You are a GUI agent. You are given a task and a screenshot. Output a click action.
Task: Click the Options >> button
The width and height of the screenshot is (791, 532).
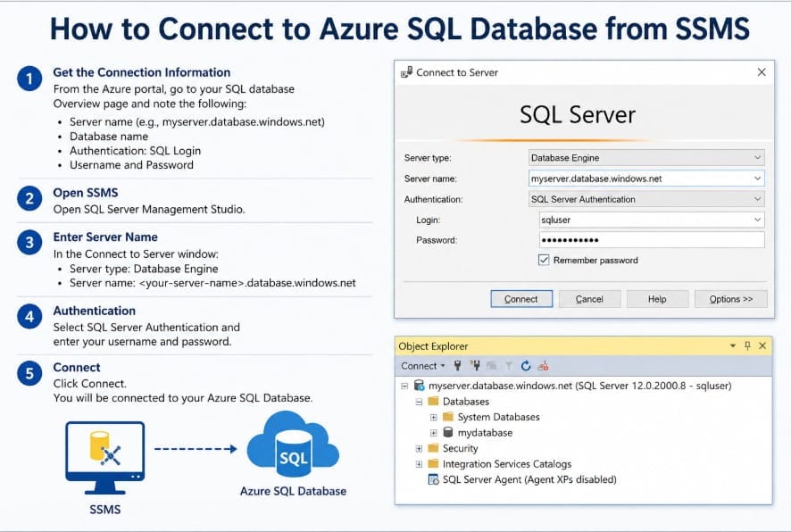731,299
